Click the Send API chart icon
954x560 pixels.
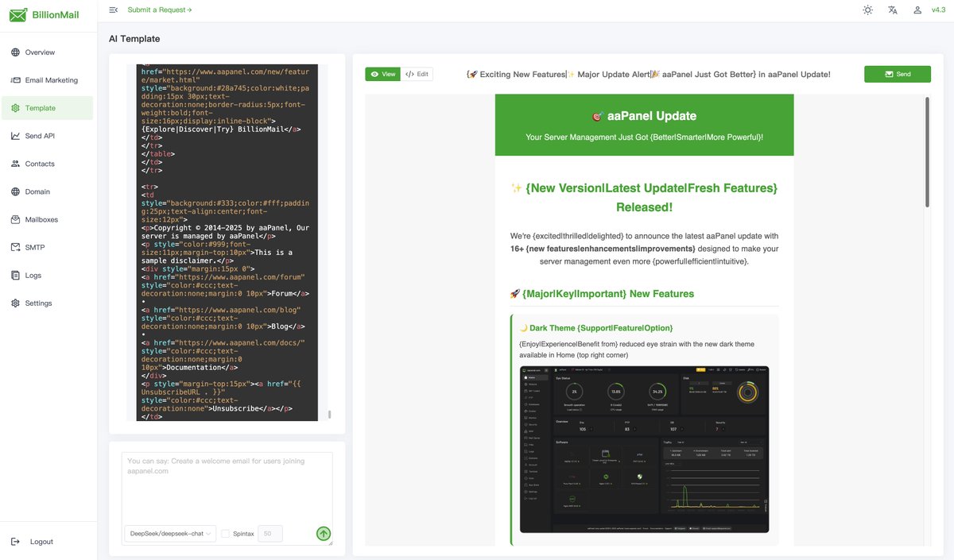tap(16, 136)
